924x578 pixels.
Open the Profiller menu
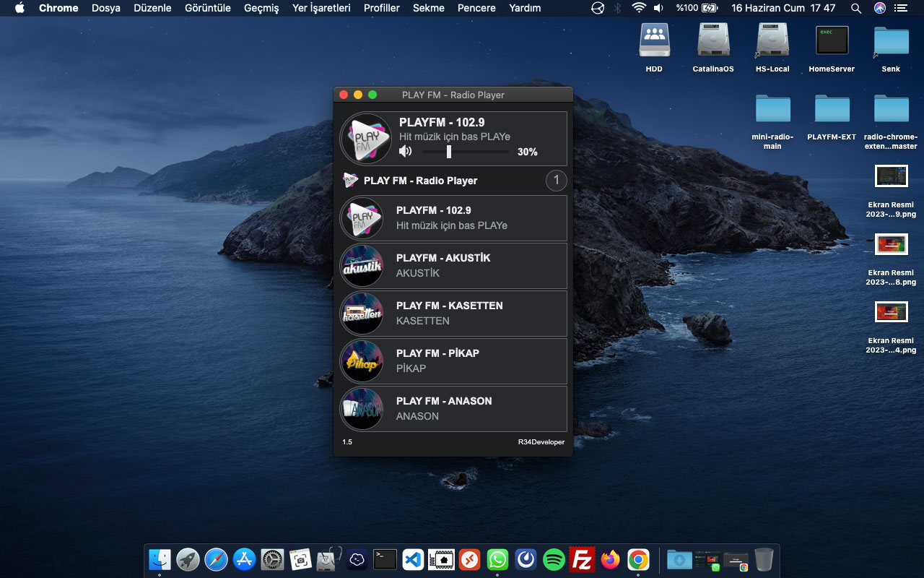pyautogui.click(x=382, y=8)
